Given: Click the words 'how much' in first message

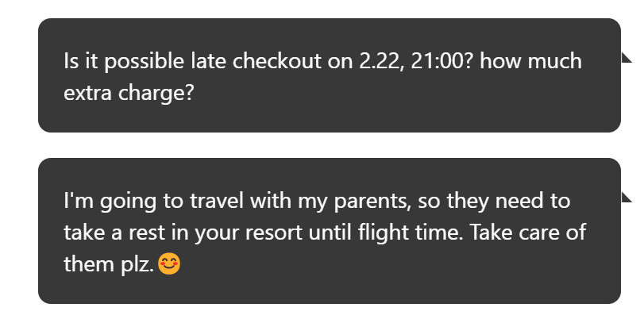Looking at the screenshot, I should [x=530, y=61].
